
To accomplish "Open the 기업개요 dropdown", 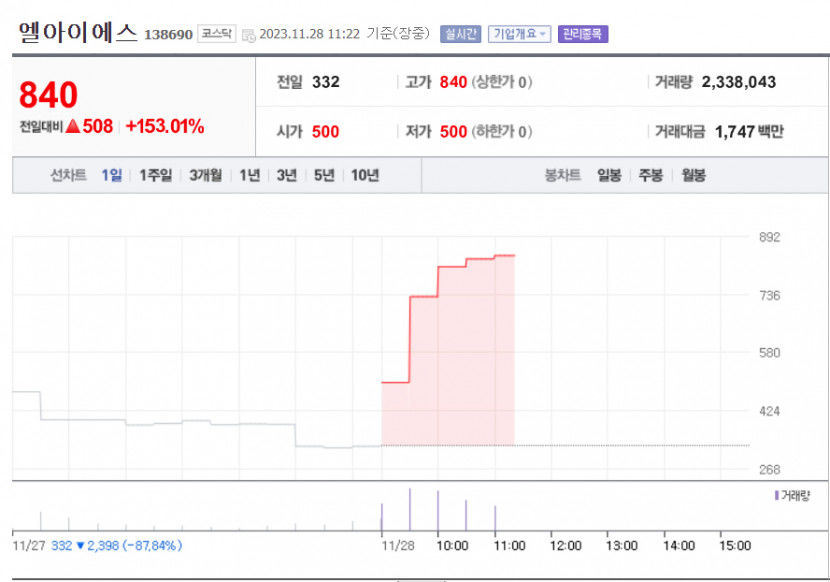I will (x=519, y=34).
